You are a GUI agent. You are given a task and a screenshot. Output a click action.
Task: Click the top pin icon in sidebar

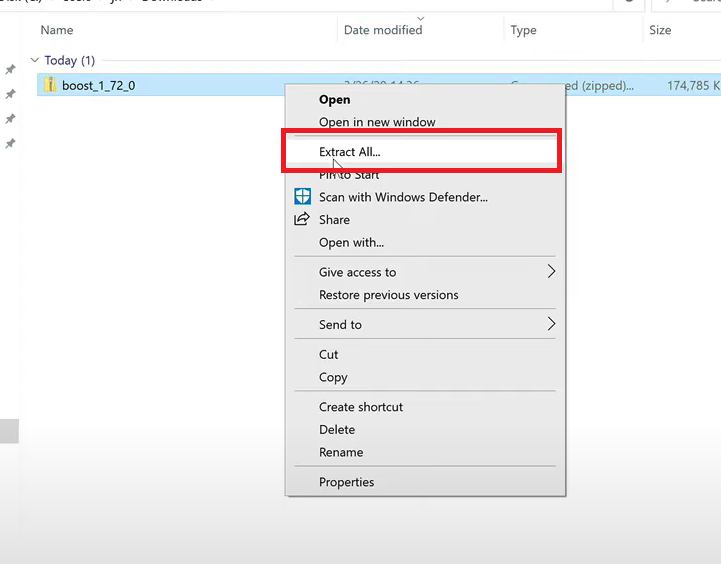pyautogui.click(x=10, y=69)
